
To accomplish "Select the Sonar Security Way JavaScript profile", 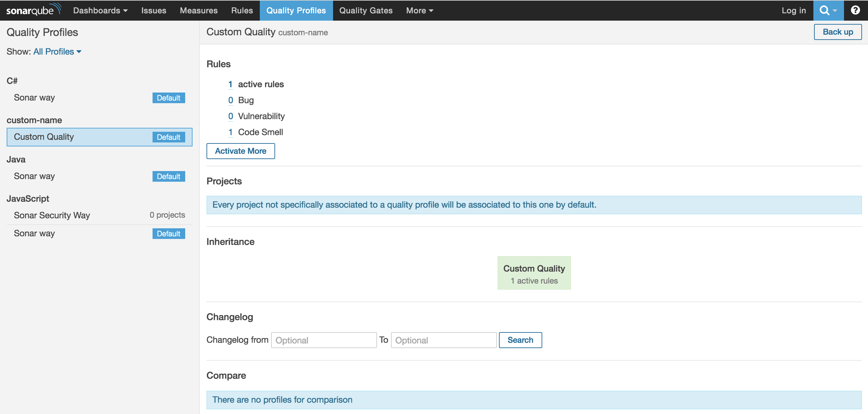I will click(52, 215).
